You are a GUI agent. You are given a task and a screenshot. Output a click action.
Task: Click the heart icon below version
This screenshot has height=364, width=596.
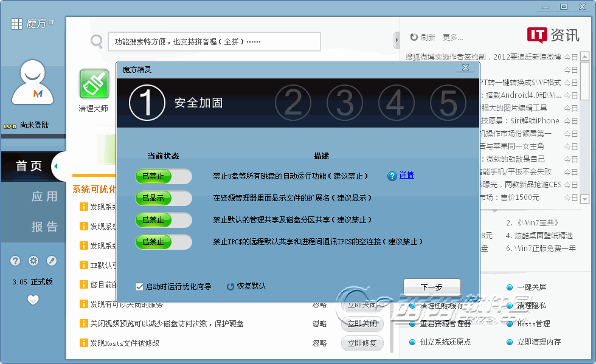click(33, 300)
